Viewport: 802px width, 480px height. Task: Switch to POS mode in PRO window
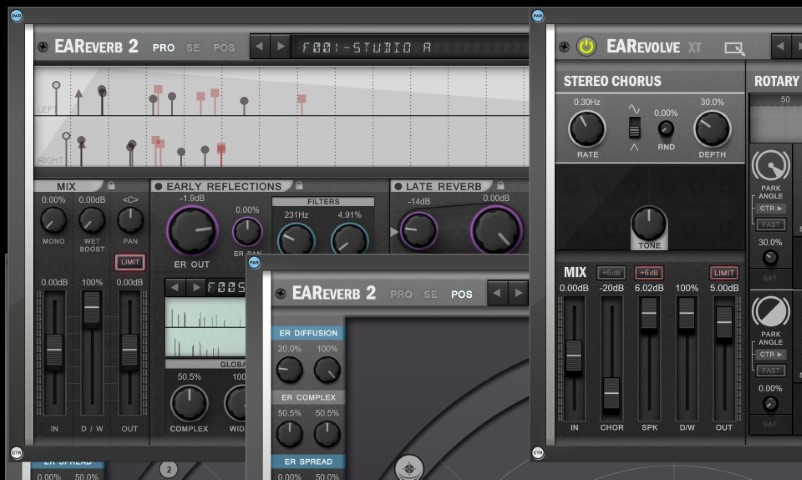(224, 48)
